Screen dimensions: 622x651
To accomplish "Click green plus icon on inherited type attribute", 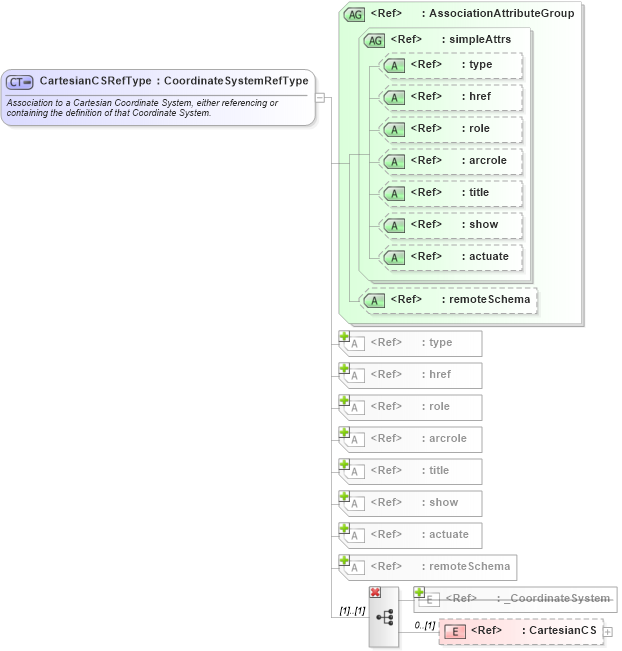I will pyautogui.click(x=344, y=336).
